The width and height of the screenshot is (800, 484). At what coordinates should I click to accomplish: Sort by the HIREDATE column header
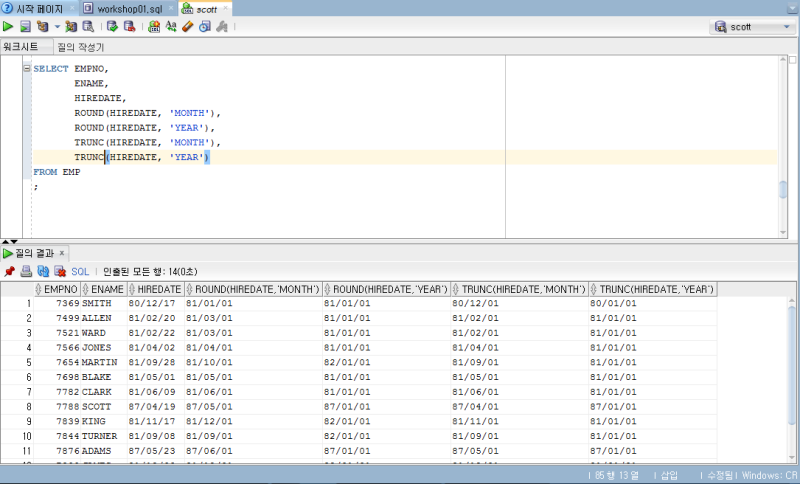[x=156, y=289]
